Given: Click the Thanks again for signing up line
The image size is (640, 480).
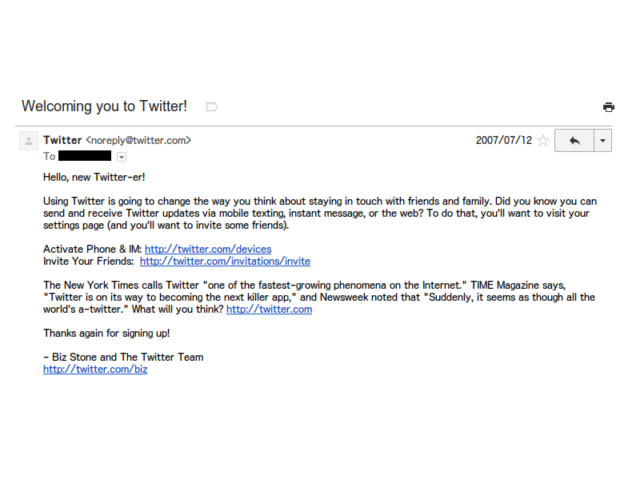Looking at the screenshot, I should [106, 333].
